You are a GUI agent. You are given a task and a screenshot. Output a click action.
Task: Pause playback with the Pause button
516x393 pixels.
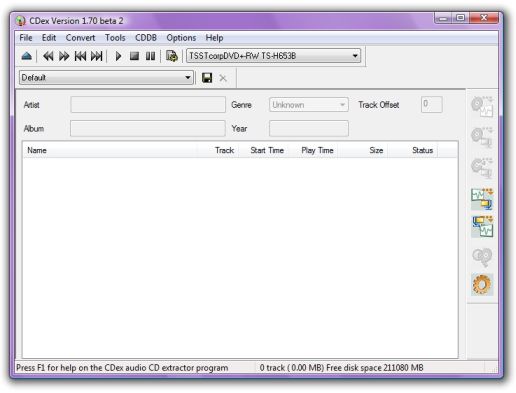150,56
